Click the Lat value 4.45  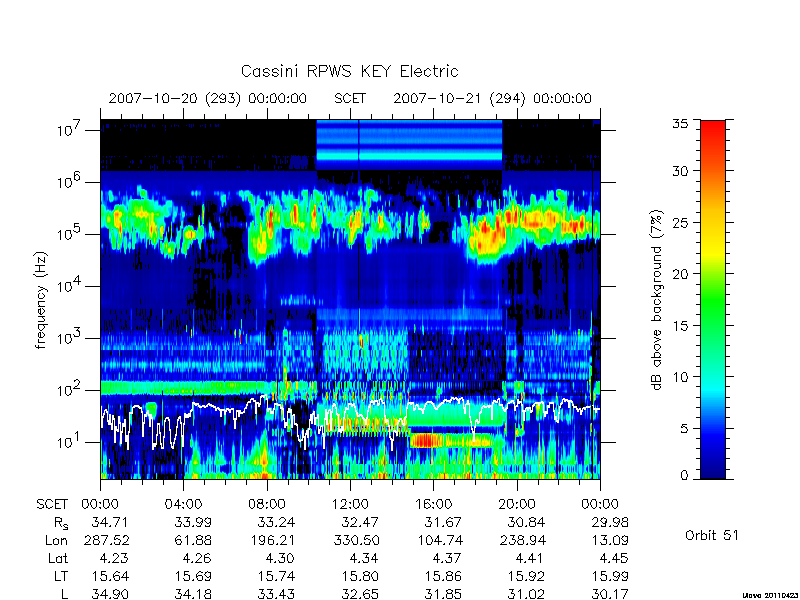click(614, 558)
